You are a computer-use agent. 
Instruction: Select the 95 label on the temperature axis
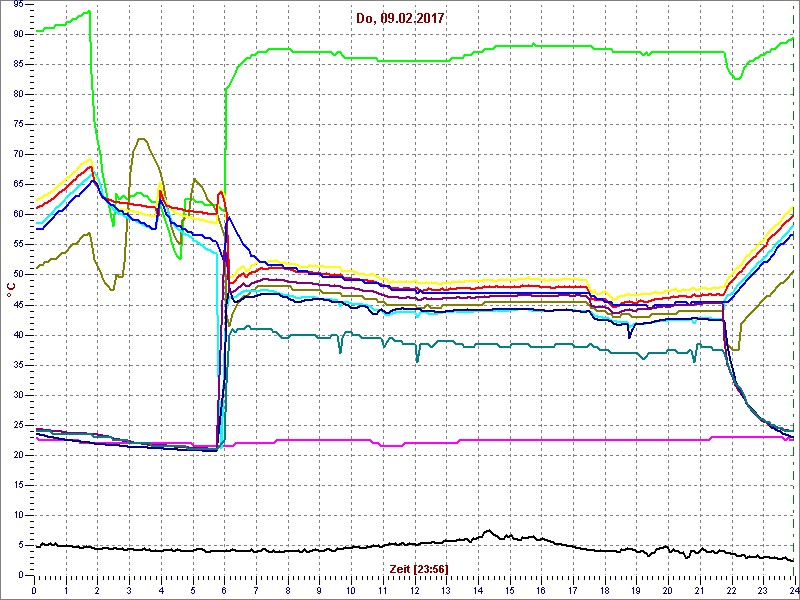[17, 4]
